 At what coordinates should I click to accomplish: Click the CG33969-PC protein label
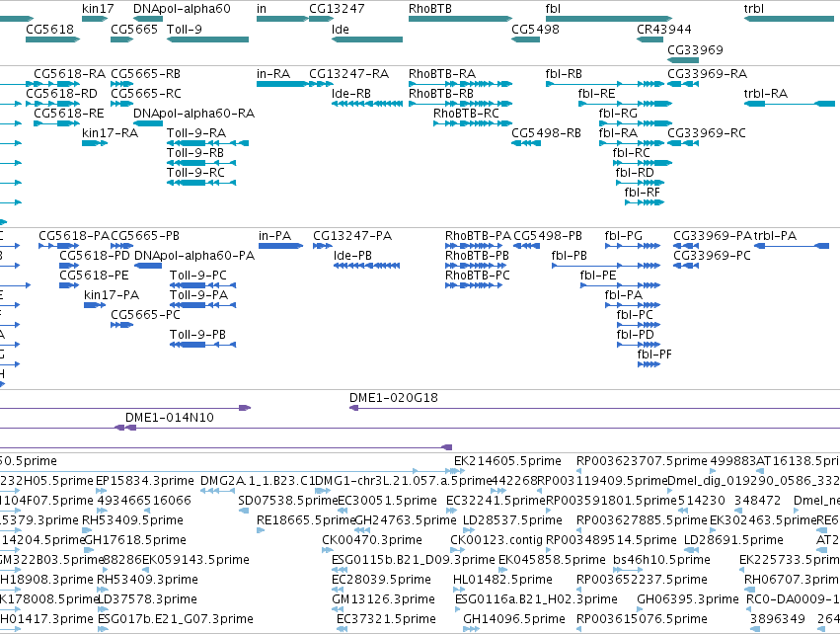712,256
